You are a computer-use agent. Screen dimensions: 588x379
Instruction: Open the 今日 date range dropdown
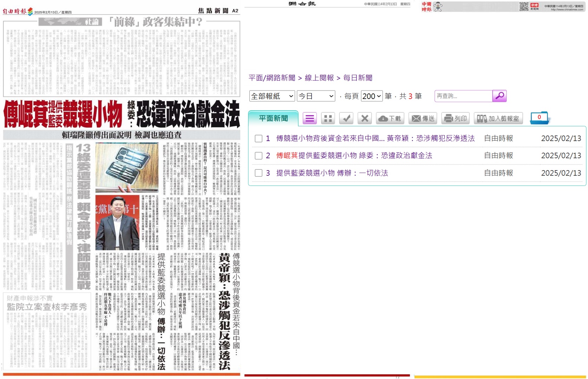coord(316,96)
